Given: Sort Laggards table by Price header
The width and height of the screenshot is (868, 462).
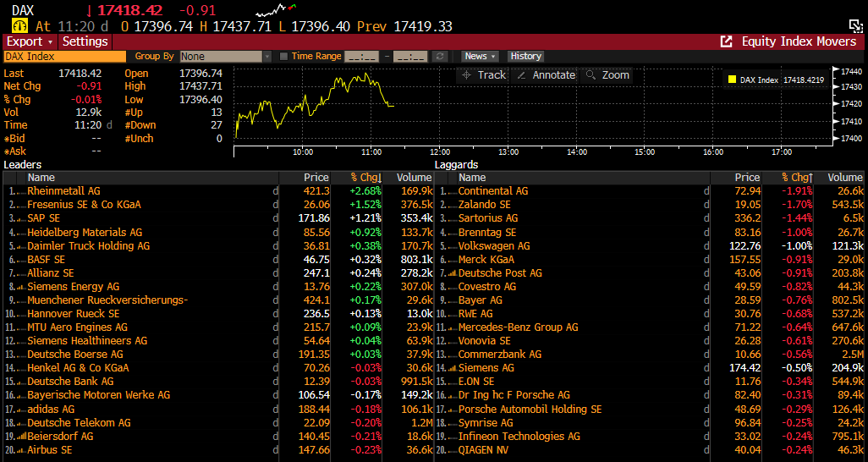Looking at the screenshot, I should [747, 178].
